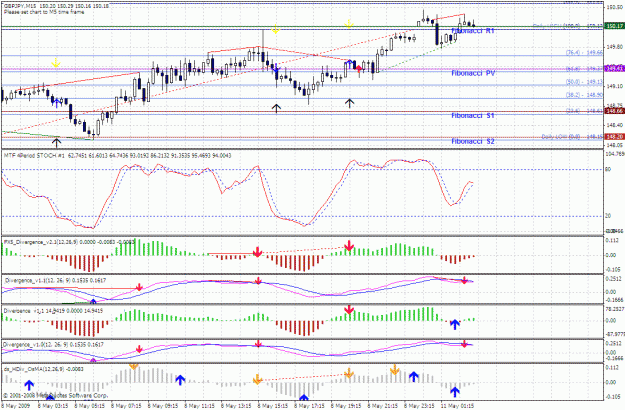
Task: Select the 'Please set chart to M5 time frame' notice
Action: pyautogui.click(x=44, y=12)
